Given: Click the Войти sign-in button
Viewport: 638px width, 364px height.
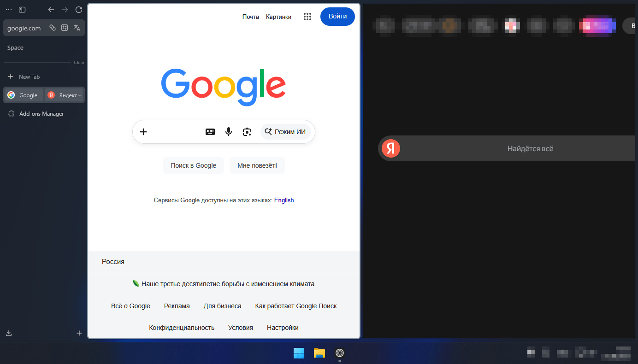Looking at the screenshot, I should click(x=337, y=17).
